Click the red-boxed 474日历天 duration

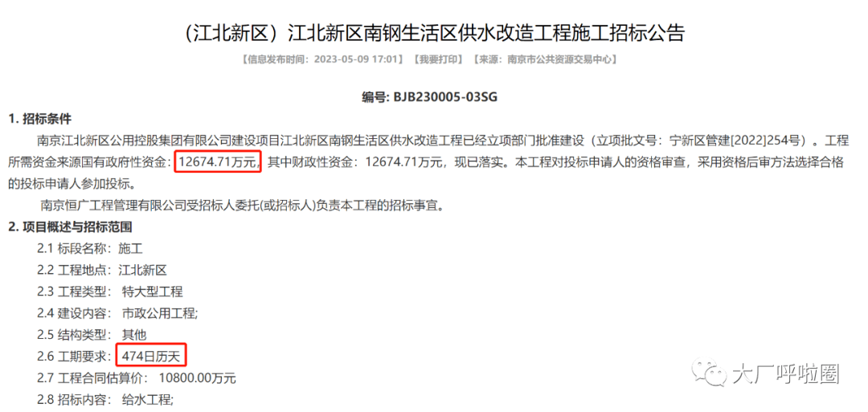[x=152, y=357]
